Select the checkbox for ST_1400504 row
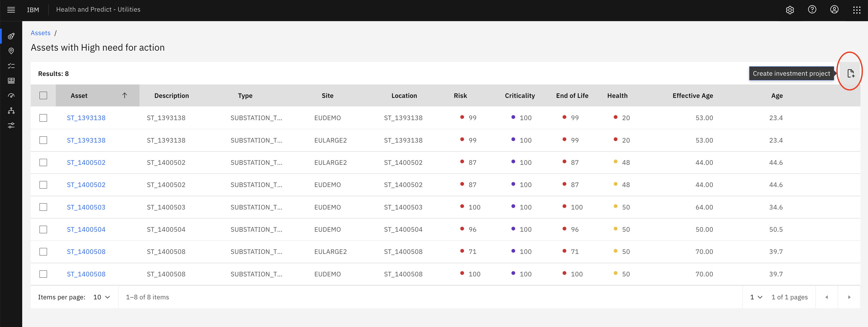This screenshot has width=868, height=327. [x=43, y=229]
